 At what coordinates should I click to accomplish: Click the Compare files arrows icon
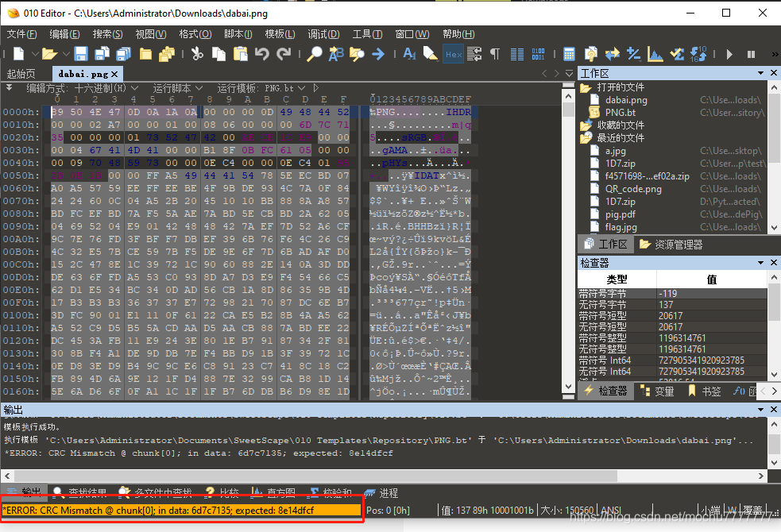612,54
